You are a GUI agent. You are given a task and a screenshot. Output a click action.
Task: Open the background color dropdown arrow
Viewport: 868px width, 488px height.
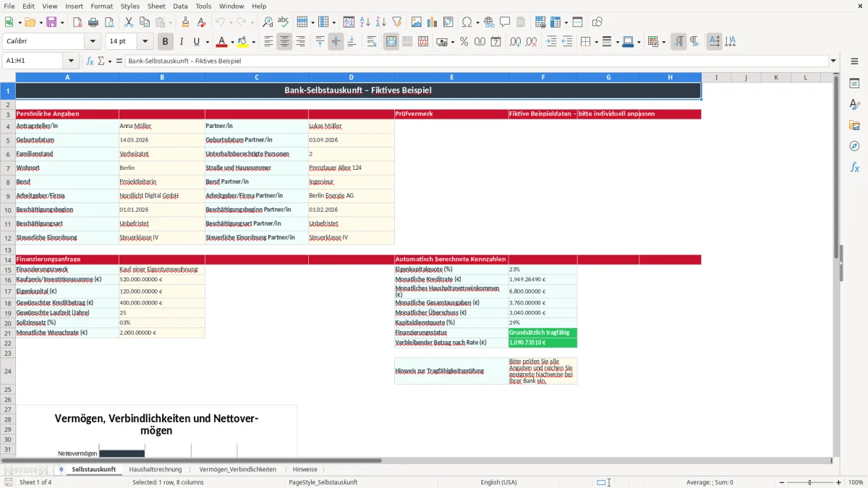pyautogui.click(x=253, y=42)
